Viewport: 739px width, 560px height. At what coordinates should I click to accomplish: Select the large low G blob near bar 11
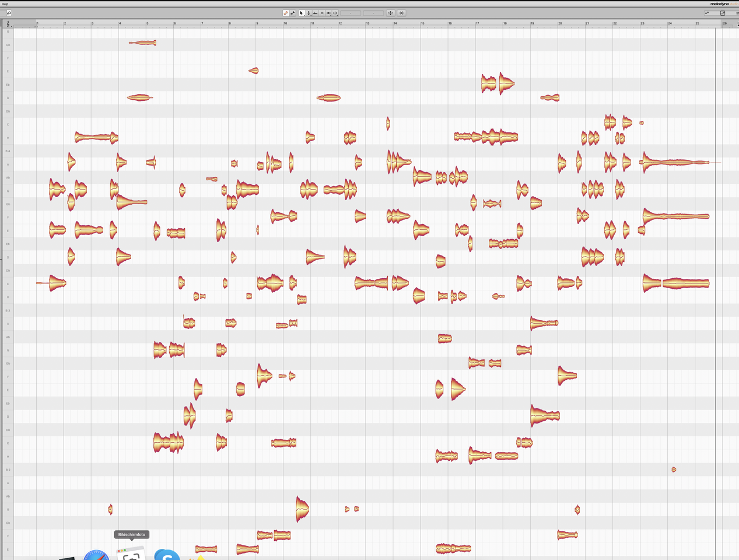click(302, 509)
